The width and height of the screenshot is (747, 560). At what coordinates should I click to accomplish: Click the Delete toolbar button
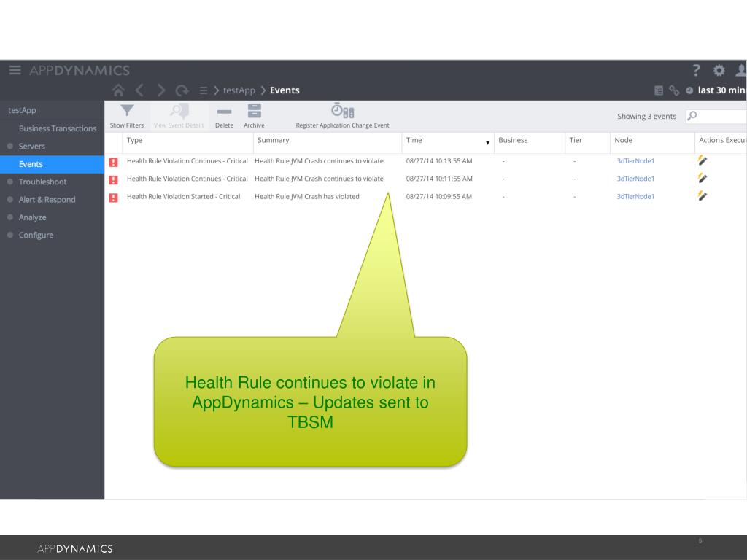coord(224,116)
